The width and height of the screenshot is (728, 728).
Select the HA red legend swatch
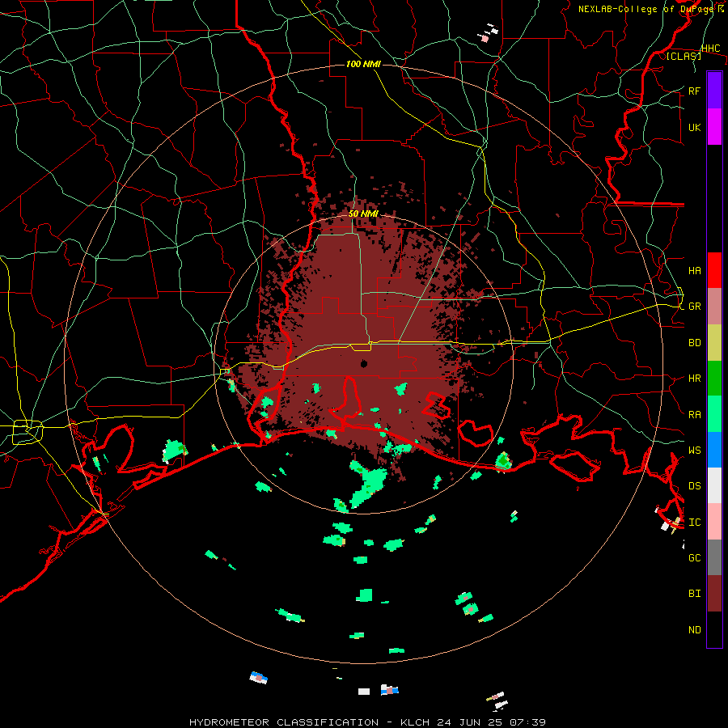pos(714,270)
